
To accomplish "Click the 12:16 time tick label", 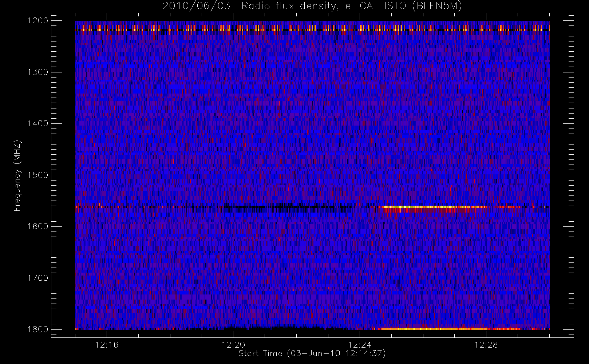I will (x=107, y=345).
